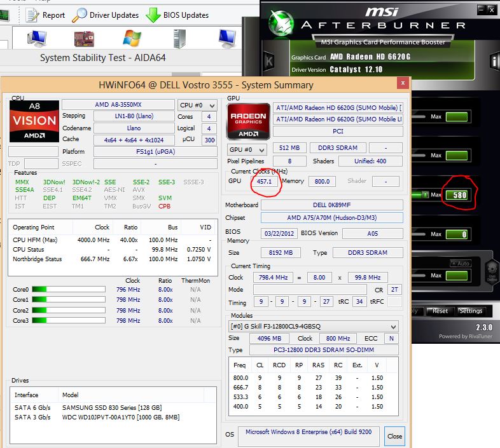Click the Microsoft Windows 8 Enterprise OS field
This screenshot has width=500, height=448.
pos(309,436)
